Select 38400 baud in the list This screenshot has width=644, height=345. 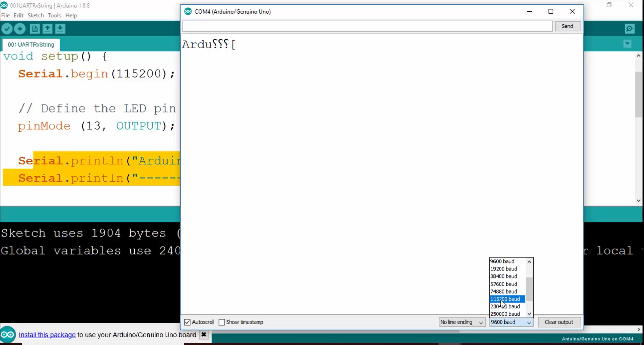[507, 276]
